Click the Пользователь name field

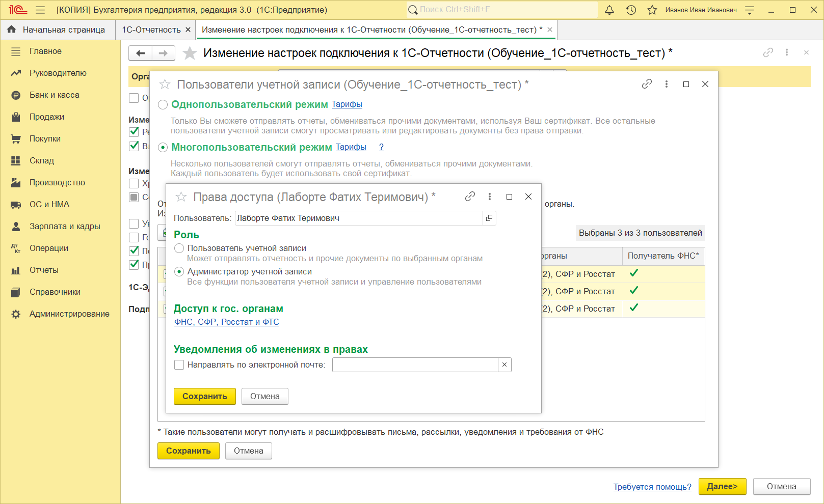click(359, 218)
